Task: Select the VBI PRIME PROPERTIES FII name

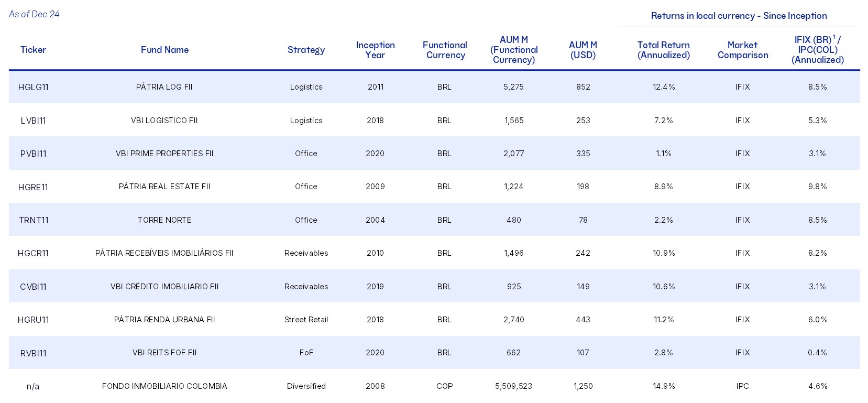Action: [164, 154]
